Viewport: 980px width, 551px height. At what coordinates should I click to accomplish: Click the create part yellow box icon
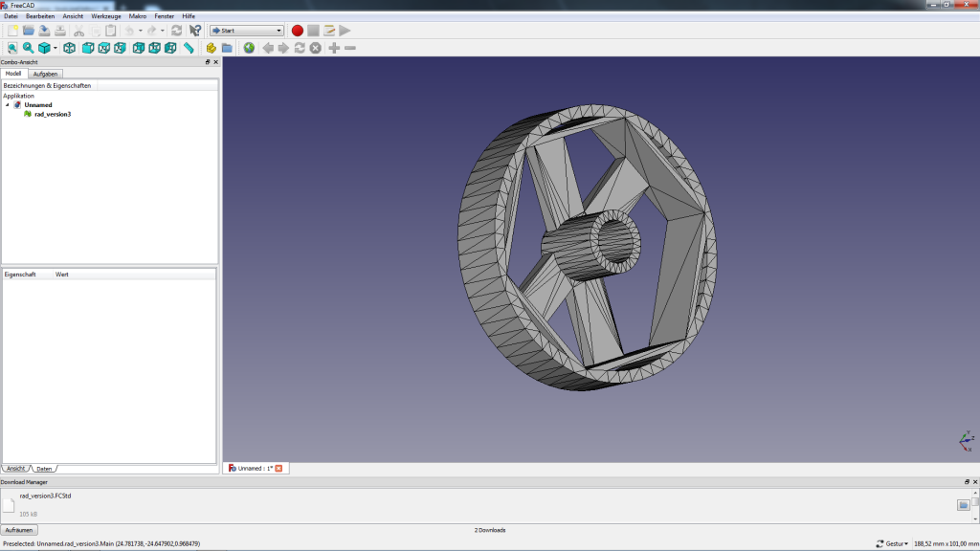[211, 48]
